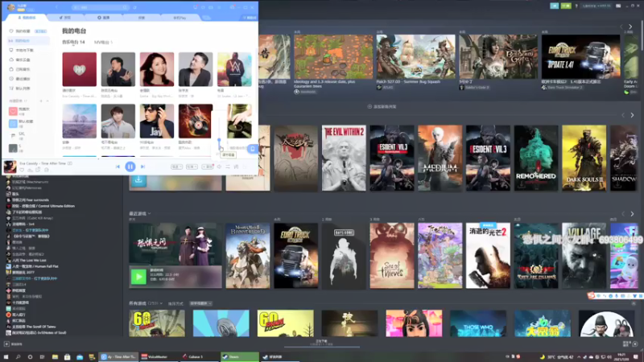Open the sort order dropdown beside 排序方式

tap(200, 303)
